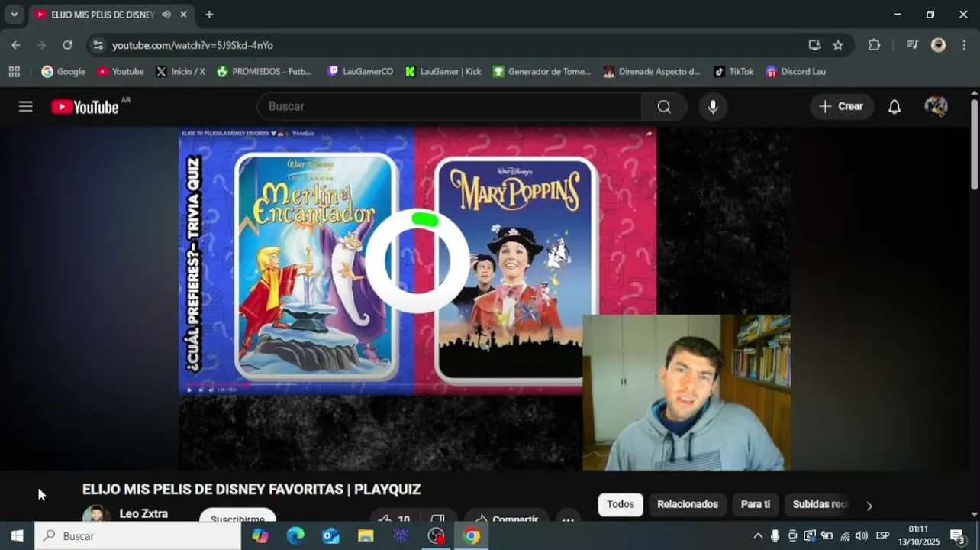Click in the YouTube Buscar search field
This screenshot has height=550, width=980.
coord(450,106)
